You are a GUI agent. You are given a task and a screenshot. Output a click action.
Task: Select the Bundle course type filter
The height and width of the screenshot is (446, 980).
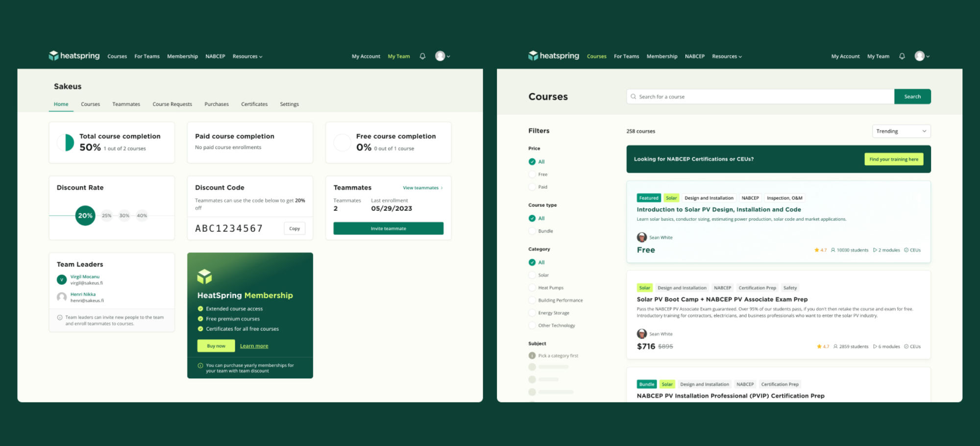532,231
